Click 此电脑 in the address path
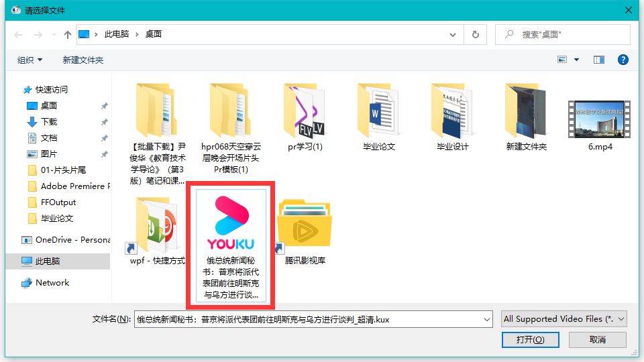Viewport: 644px width, 362px height. (x=117, y=34)
